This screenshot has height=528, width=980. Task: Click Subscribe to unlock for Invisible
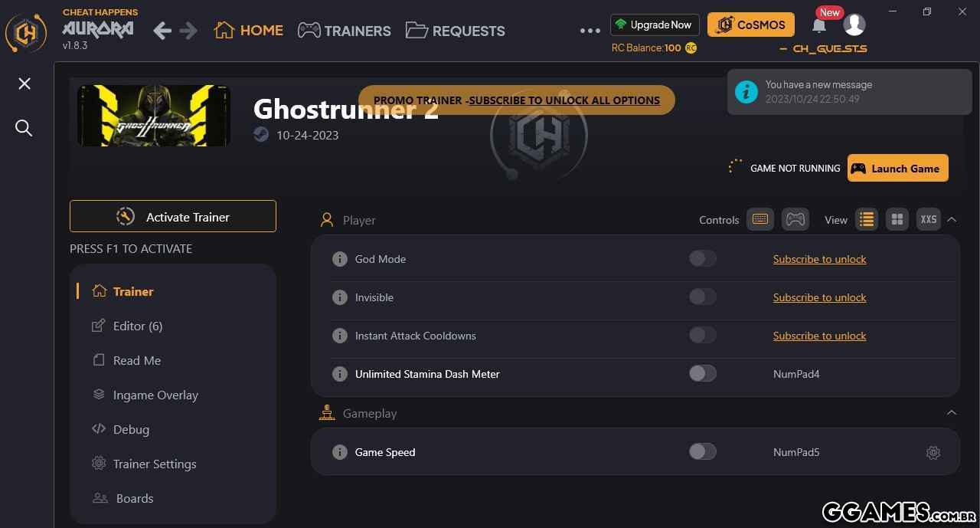(x=819, y=297)
